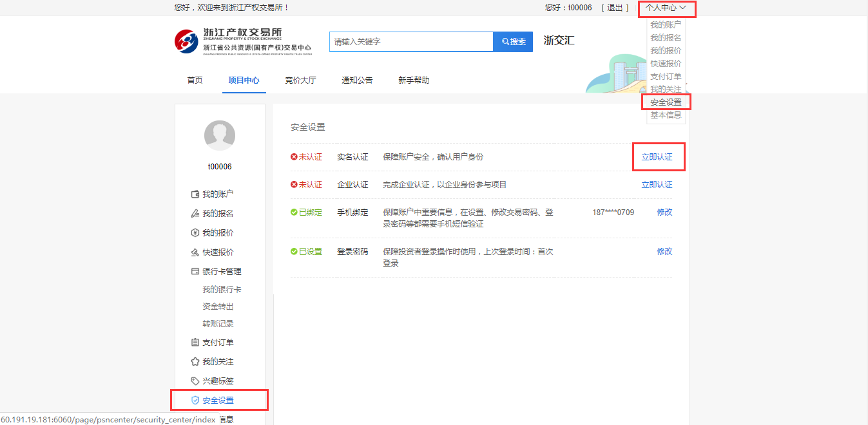Click 立即认证 for 实名认证
This screenshot has height=425, width=868.
pyautogui.click(x=657, y=157)
